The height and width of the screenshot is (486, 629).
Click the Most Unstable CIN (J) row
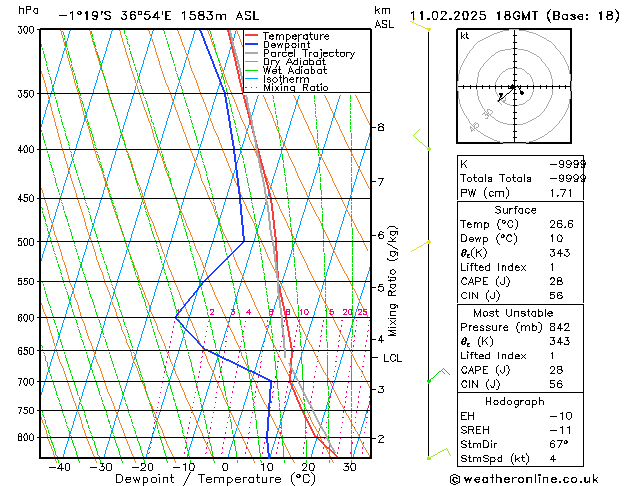click(520, 384)
